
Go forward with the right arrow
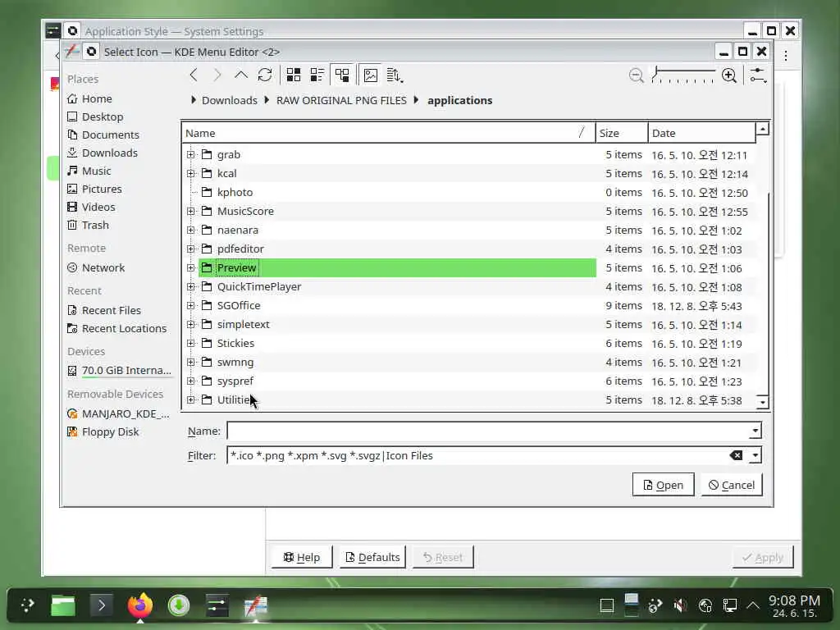pos(217,75)
